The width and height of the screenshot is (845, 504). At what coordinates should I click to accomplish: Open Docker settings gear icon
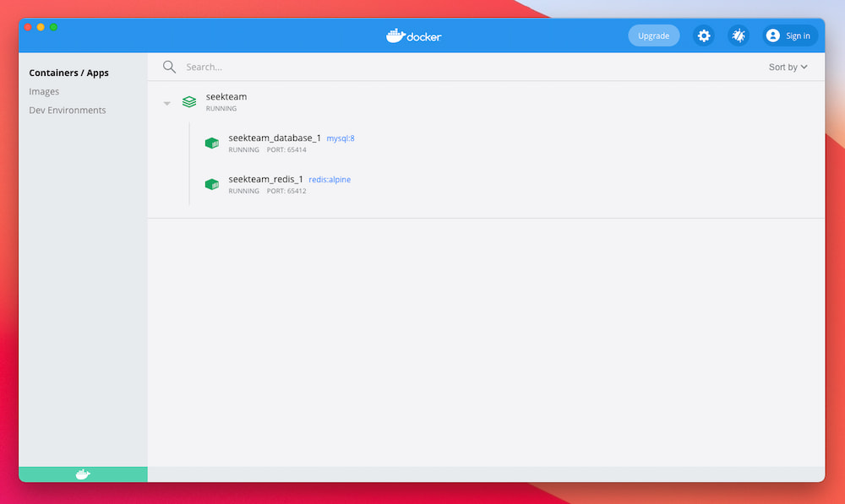point(703,35)
